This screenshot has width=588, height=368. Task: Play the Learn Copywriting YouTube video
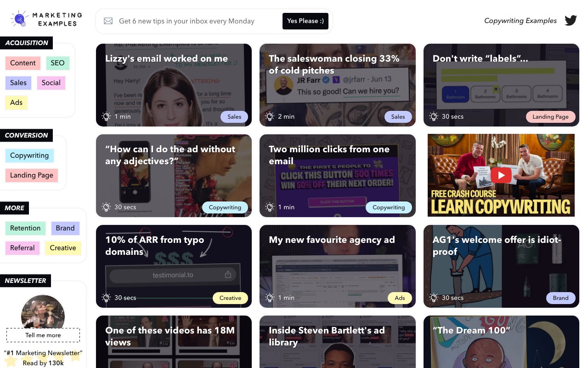click(x=501, y=175)
